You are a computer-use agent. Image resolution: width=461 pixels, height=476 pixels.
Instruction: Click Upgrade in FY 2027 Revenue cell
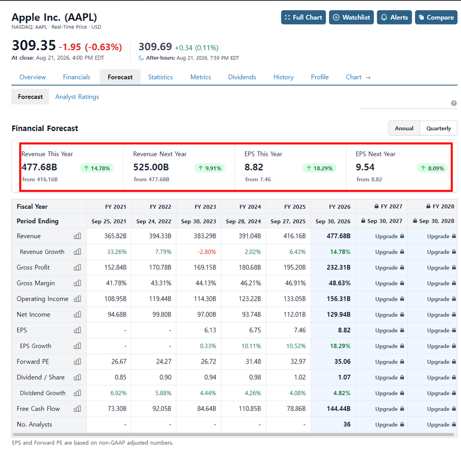tap(389, 236)
